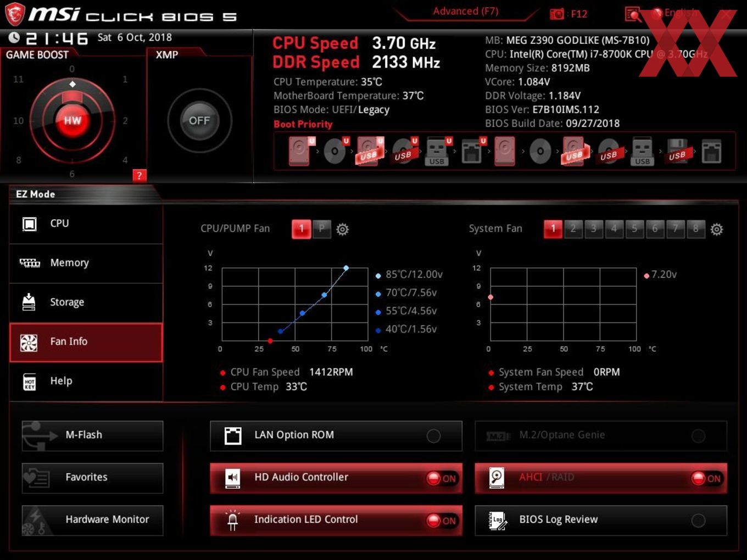Viewport: 747px width, 560px height.
Task: Toggle the LAN Option ROM radio
Action: [x=433, y=436]
